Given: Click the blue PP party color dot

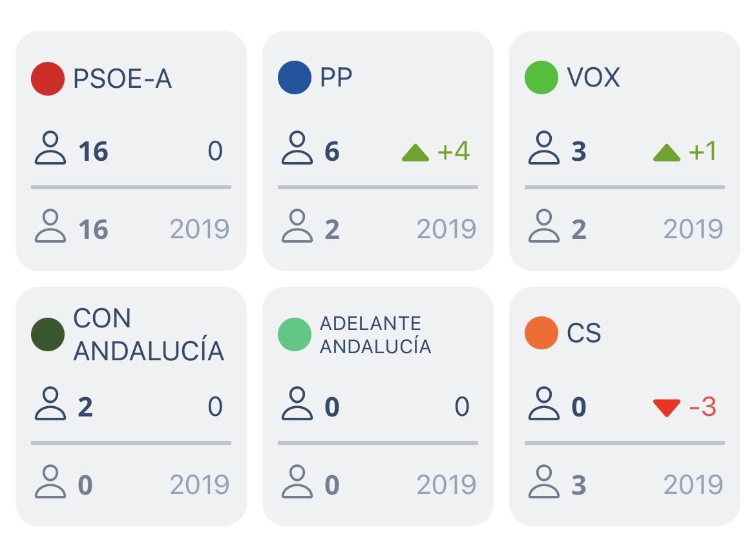Looking at the screenshot, I should (295, 78).
